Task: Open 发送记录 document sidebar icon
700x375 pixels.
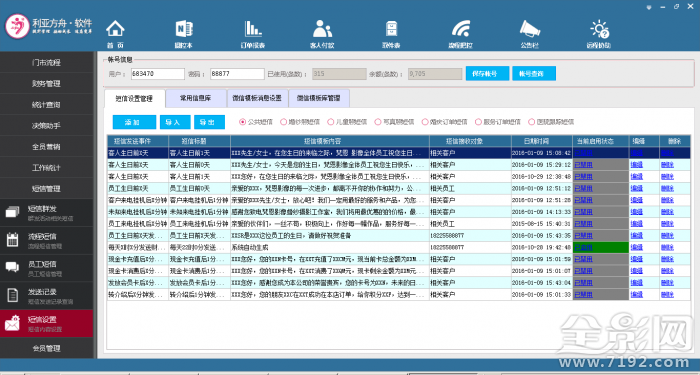Action: point(12,295)
